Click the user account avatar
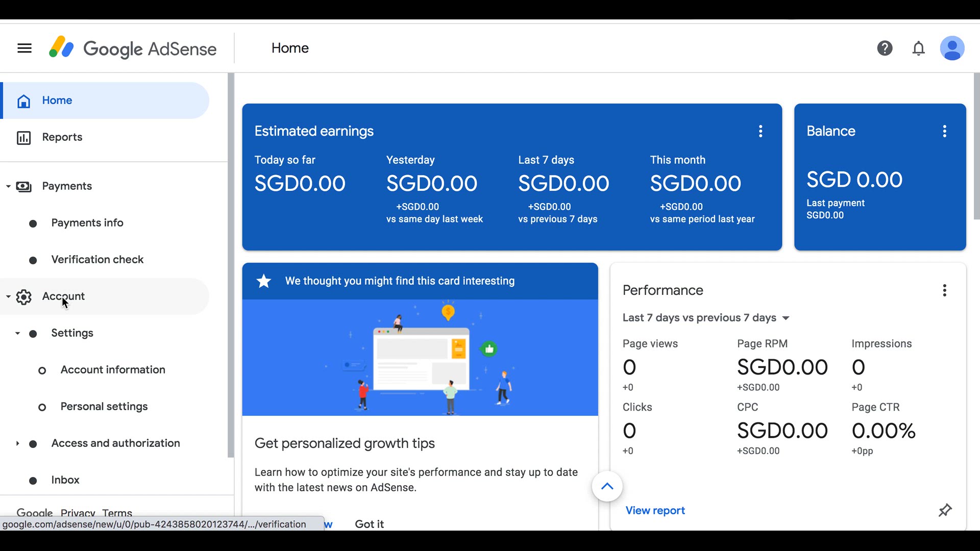 pos(952,48)
